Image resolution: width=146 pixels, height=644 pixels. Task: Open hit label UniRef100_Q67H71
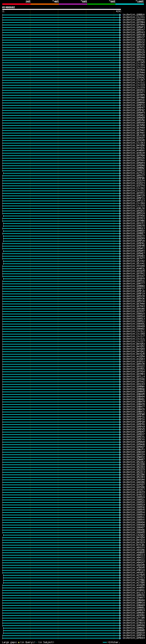pyautogui.click(x=134, y=47)
